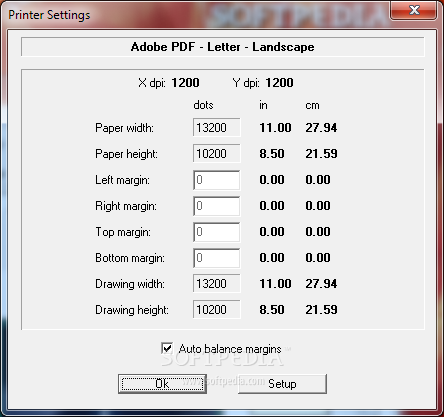Click the Left margin dots field
The image size is (444, 417).
pyautogui.click(x=217, y=180)
